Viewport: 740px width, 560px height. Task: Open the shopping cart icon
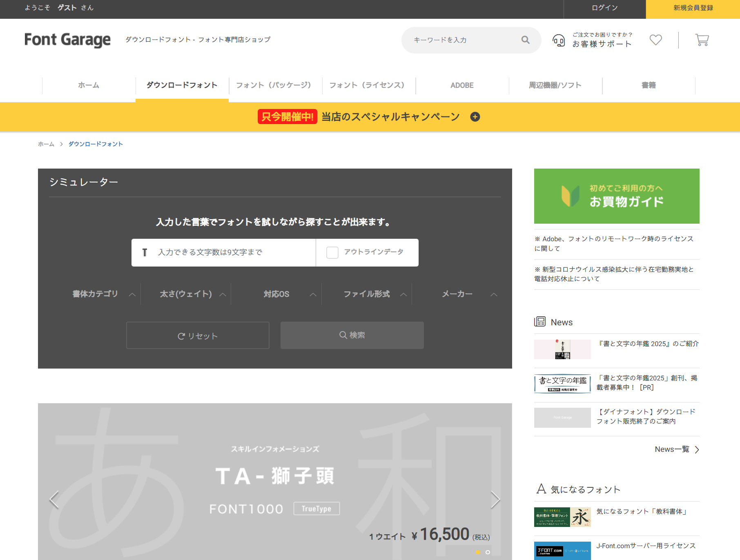click(x=702, y=40)
